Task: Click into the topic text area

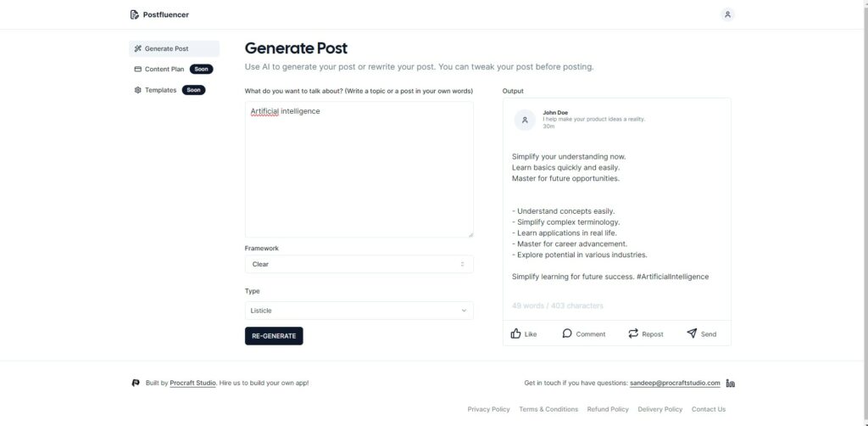Action: pos(359,170)
